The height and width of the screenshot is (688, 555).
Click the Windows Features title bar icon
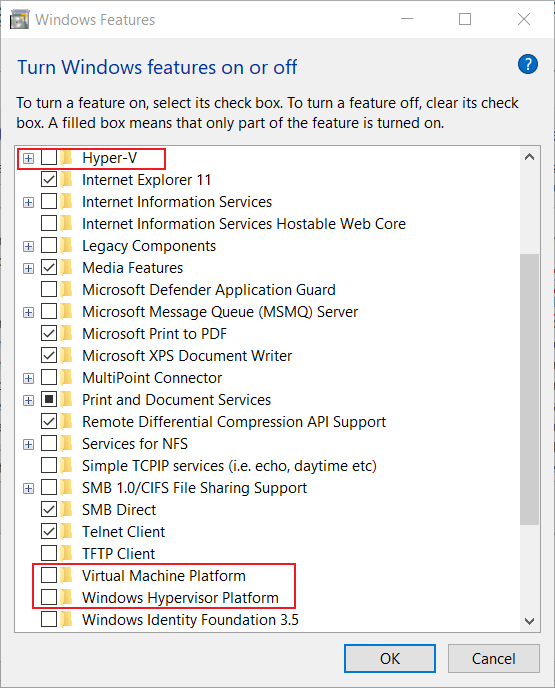click(x=19, y=20)
